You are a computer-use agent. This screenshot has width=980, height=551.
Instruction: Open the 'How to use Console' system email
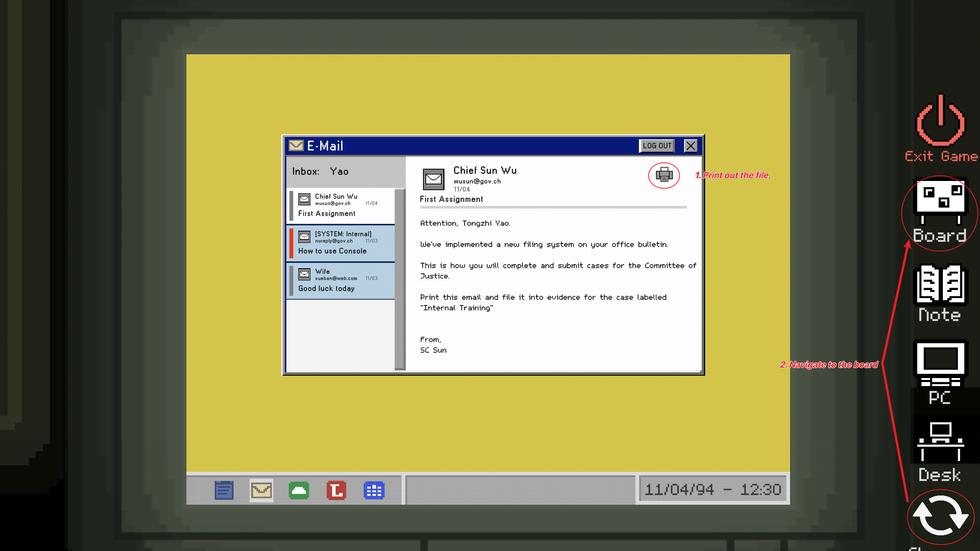point(341,242)
